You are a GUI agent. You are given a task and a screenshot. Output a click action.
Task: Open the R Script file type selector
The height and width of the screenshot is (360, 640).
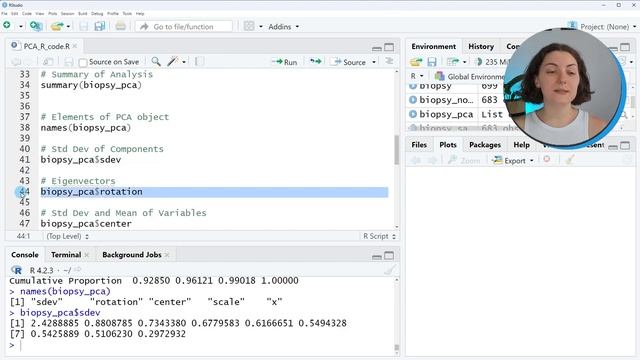tap(379, 236)
